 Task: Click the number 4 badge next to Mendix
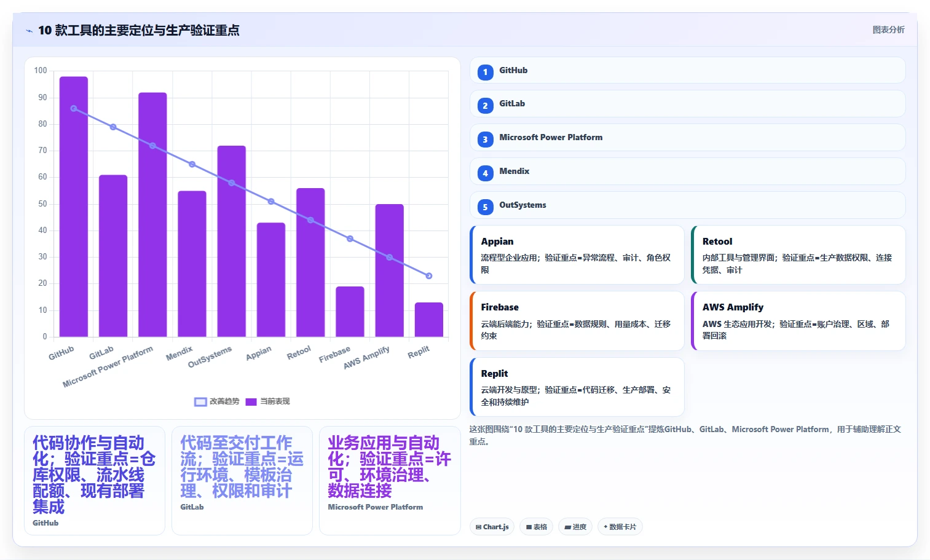point(485,173)
